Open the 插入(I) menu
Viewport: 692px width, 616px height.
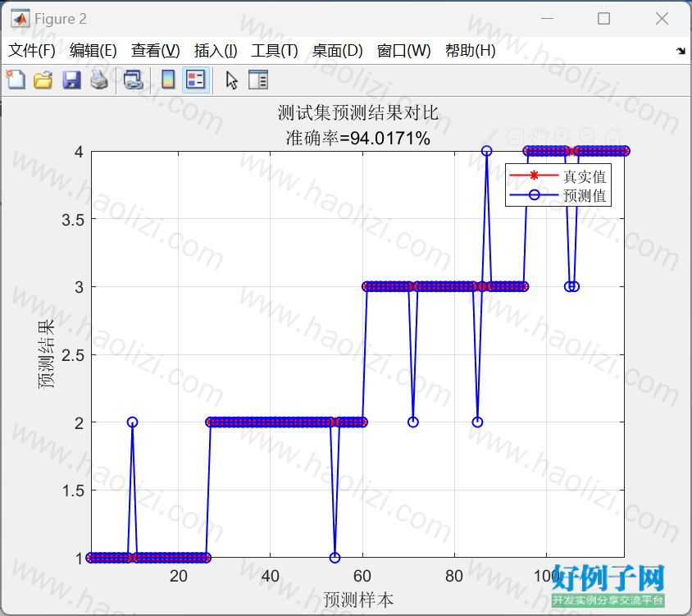pyautogui.click(x=216, y=51)
